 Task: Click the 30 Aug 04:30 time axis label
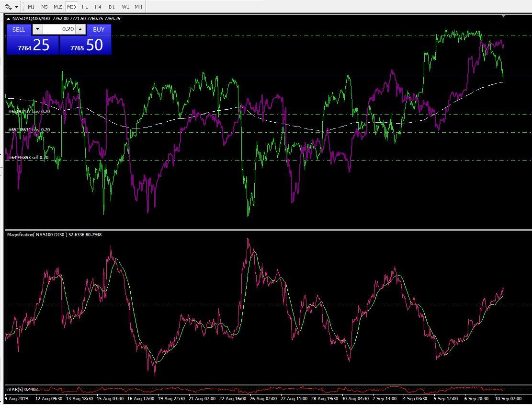coord(355,399)
